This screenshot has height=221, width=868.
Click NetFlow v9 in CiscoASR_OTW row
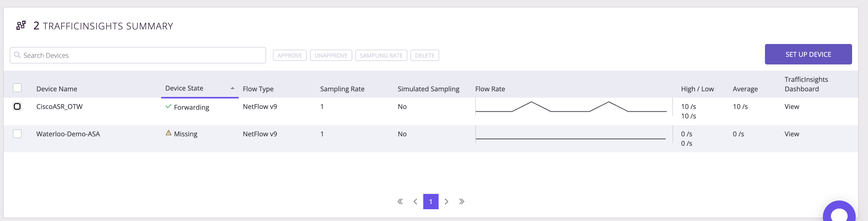pyautogui.click(x=260, y=107)
